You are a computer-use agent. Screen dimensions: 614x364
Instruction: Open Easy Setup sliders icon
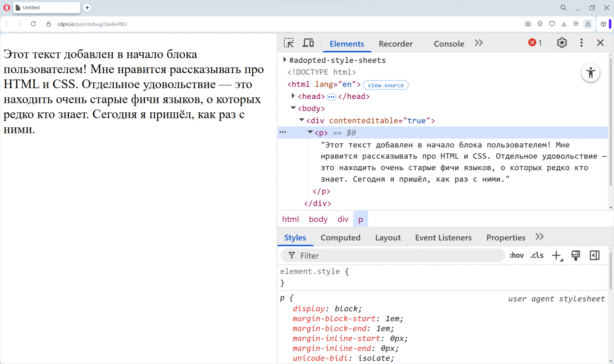[576, 24]
